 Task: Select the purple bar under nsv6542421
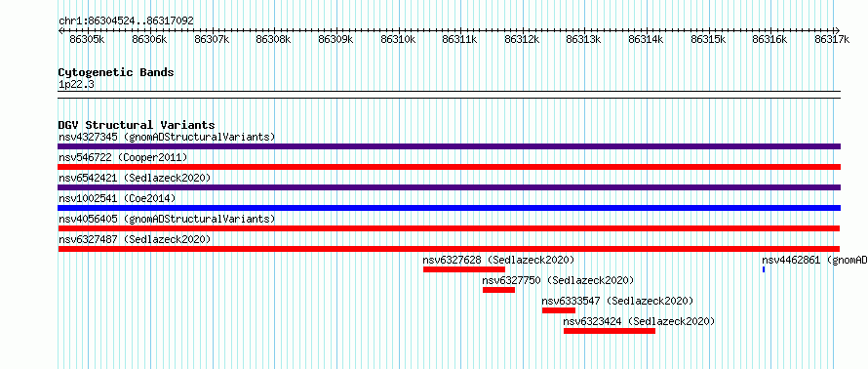[x=449, y=187]
